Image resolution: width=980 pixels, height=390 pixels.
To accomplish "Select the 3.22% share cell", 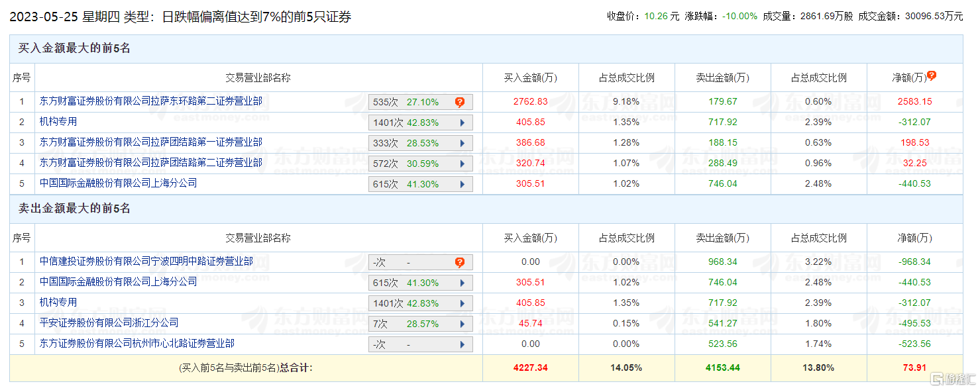I will point(818,262).
